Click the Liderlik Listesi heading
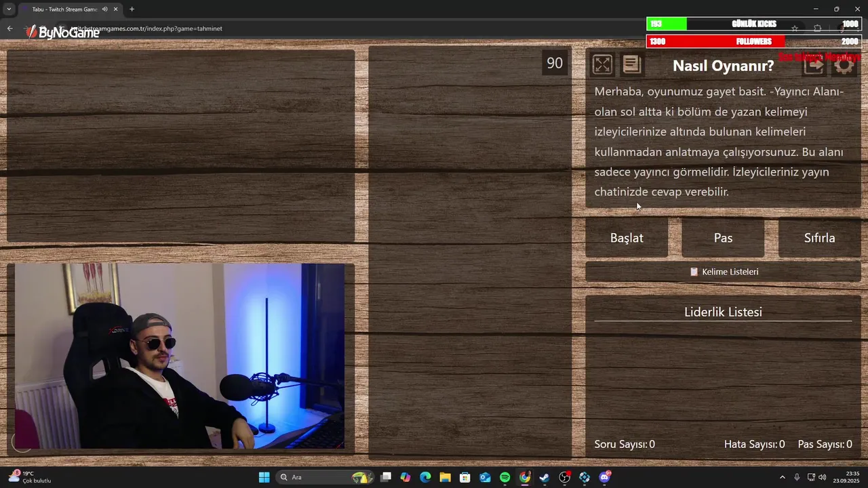This screenshot has height=488, width=868. [x=723, y=312]
